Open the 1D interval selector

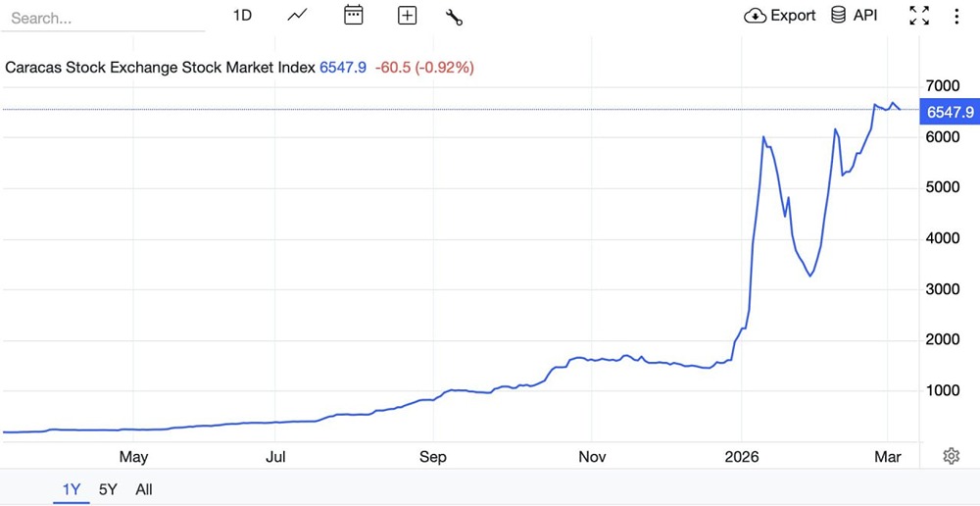[x=242, y=16]
